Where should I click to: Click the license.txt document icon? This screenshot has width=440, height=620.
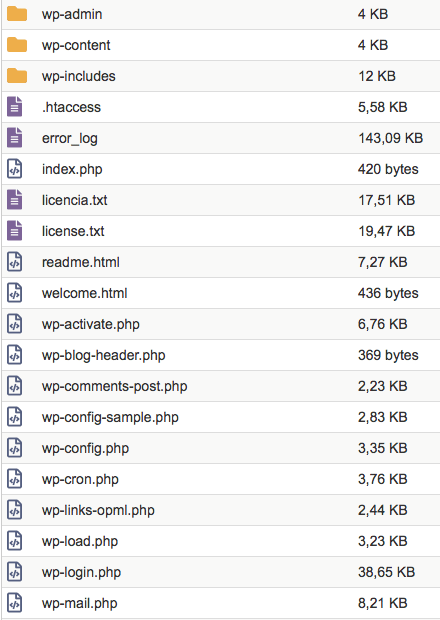pos(15,231)
